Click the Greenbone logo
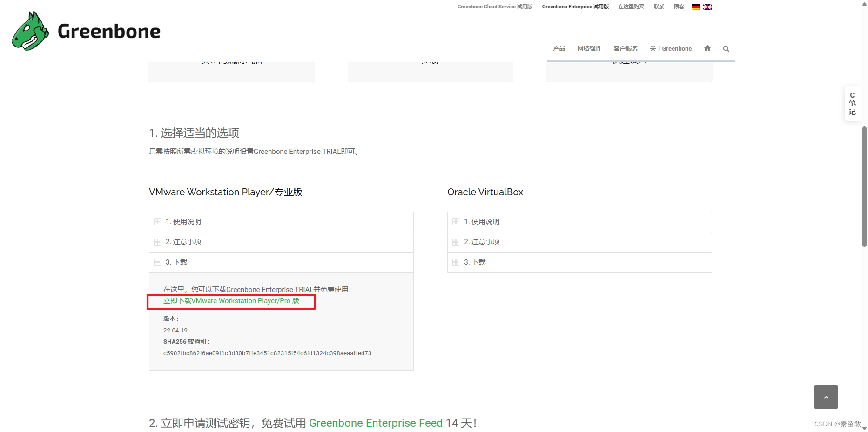 86,31
